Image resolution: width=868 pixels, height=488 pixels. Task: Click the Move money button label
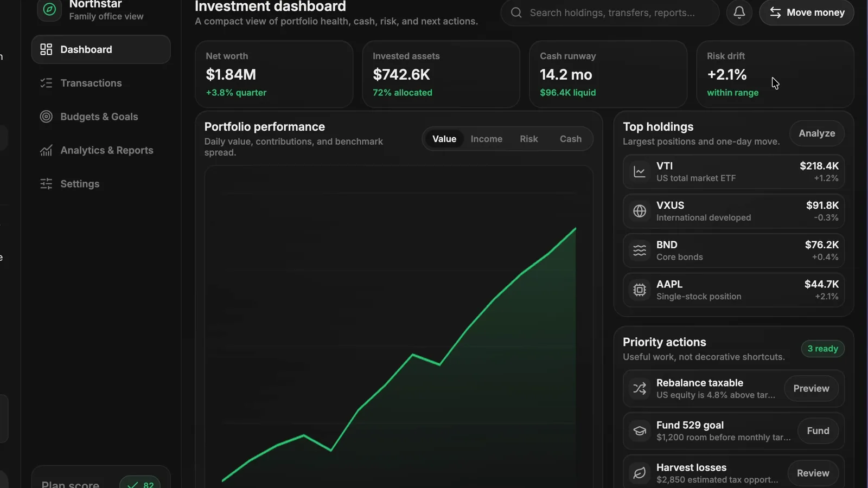[x=815, y=12]
